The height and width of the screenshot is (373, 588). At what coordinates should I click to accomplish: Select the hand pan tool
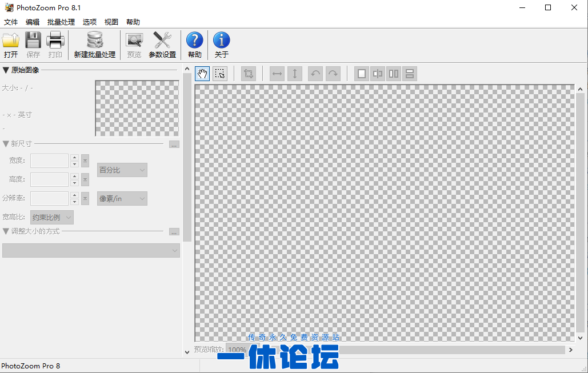coord(202,74)
